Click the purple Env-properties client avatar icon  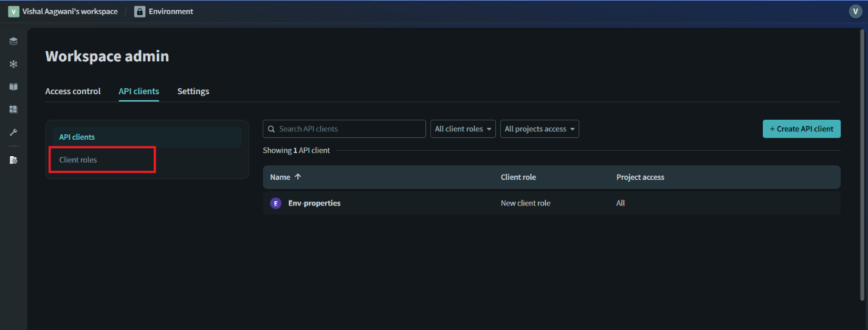click(275, 204)
